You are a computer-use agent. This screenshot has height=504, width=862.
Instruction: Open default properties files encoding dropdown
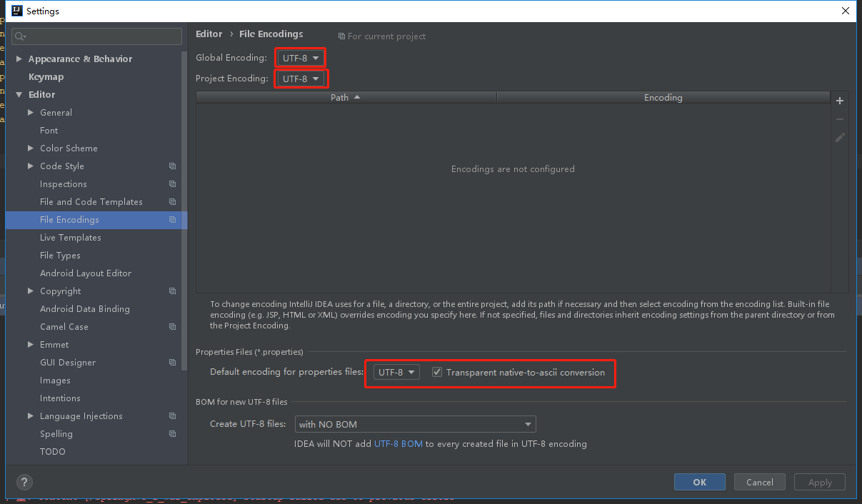tap(396, 372)
